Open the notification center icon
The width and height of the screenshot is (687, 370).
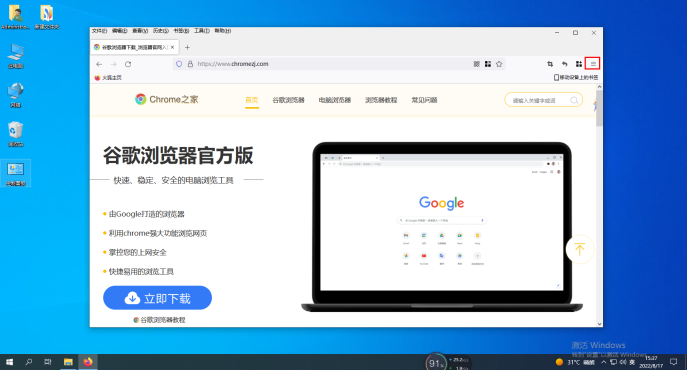click(x=673, y=362)
